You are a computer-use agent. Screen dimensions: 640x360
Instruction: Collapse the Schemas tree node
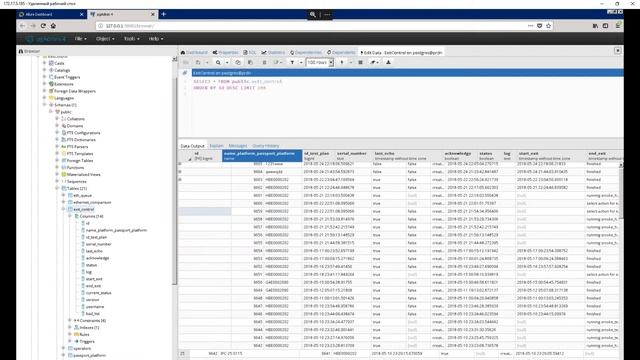tap(44, 105)
